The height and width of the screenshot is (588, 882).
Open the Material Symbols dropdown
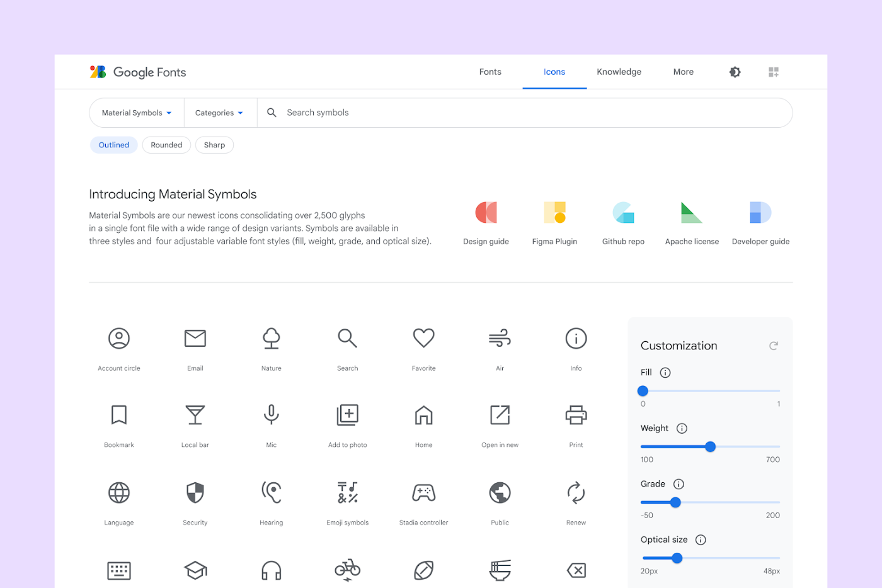[136, 112]
